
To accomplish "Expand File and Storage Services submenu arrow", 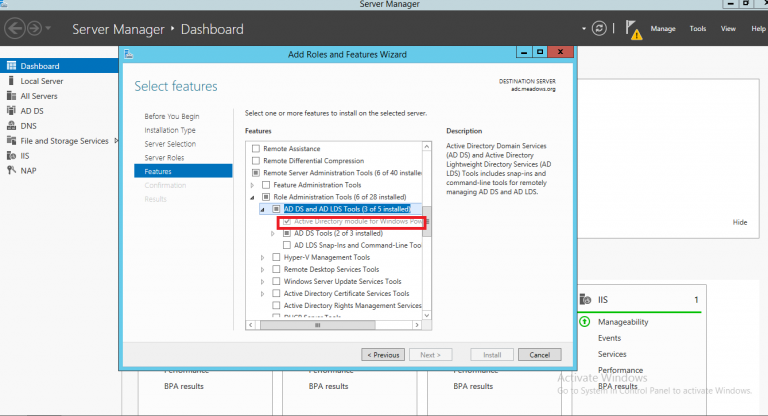I will click(x=116, y=141).
